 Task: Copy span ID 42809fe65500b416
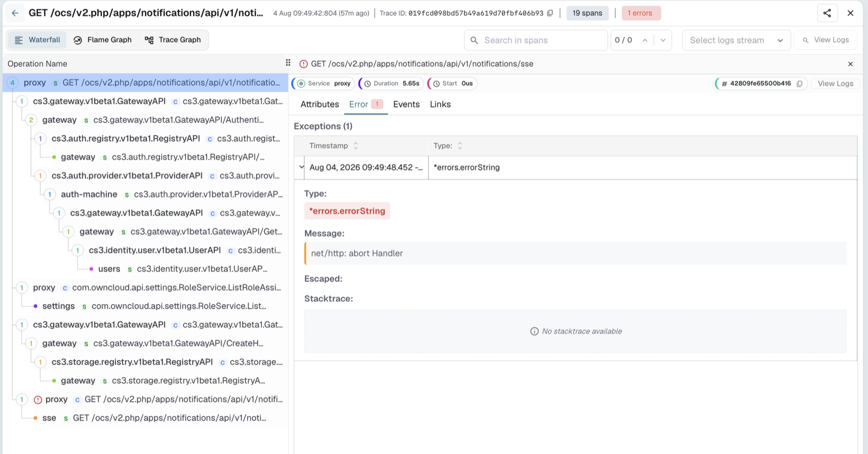pyautogui.click(x=799, y=84)
